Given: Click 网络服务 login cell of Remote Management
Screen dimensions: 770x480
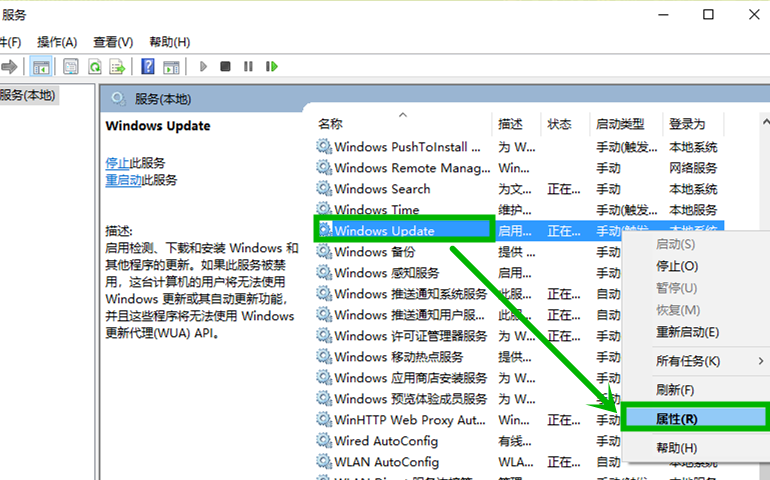Looking at the screenshot, I should 693,168.
